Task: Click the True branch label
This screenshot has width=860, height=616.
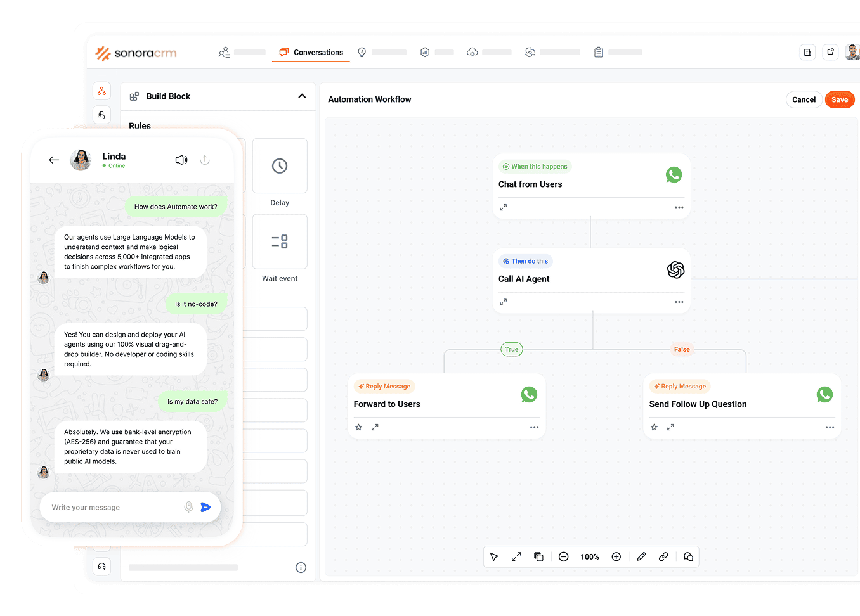Action: (x=512, y=349)
